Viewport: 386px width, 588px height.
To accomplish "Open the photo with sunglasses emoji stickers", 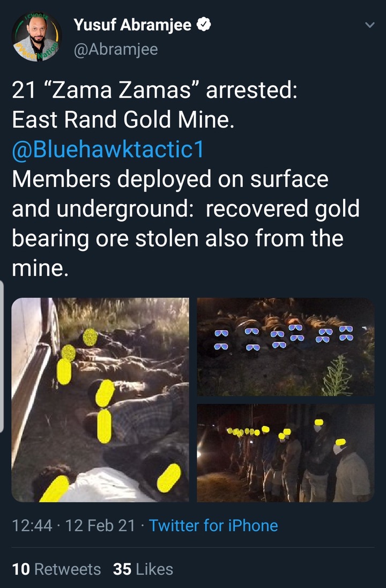I will click(x=285, y=347).
